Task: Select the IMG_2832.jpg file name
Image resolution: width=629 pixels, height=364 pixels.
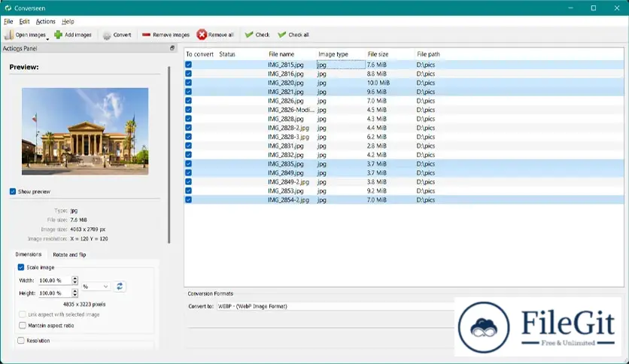Action: [286, 155]
